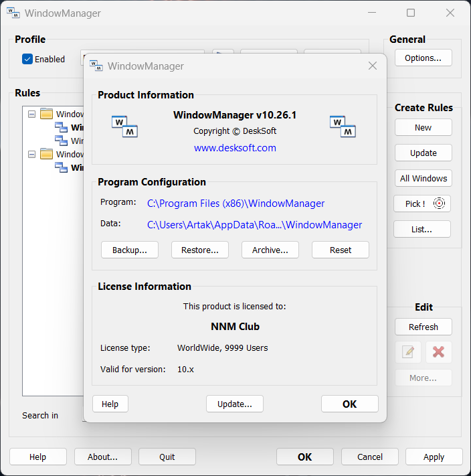Collapse the second Window folder in Rules
The height and width of the screenshot is (476, 471).
31,154
